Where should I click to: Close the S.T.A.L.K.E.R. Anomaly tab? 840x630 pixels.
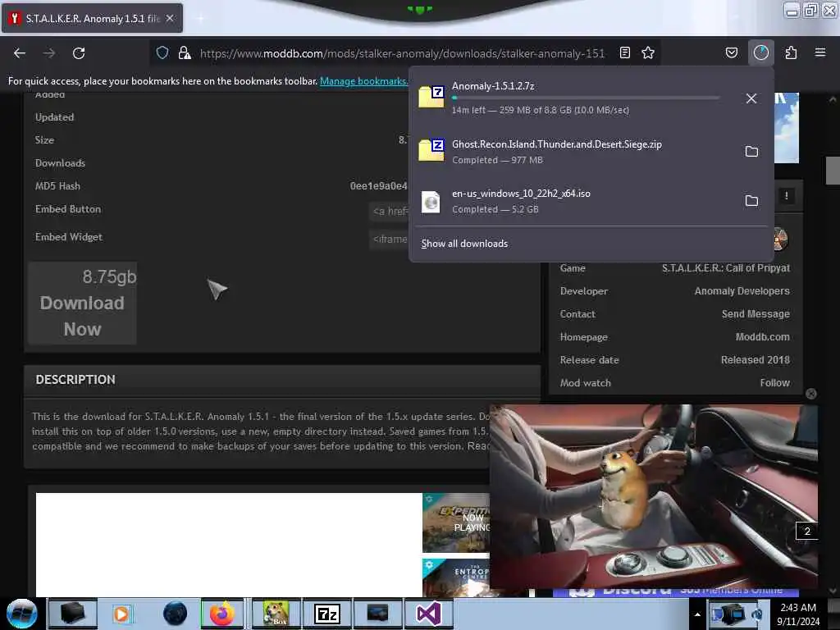(x=170, y=18)
